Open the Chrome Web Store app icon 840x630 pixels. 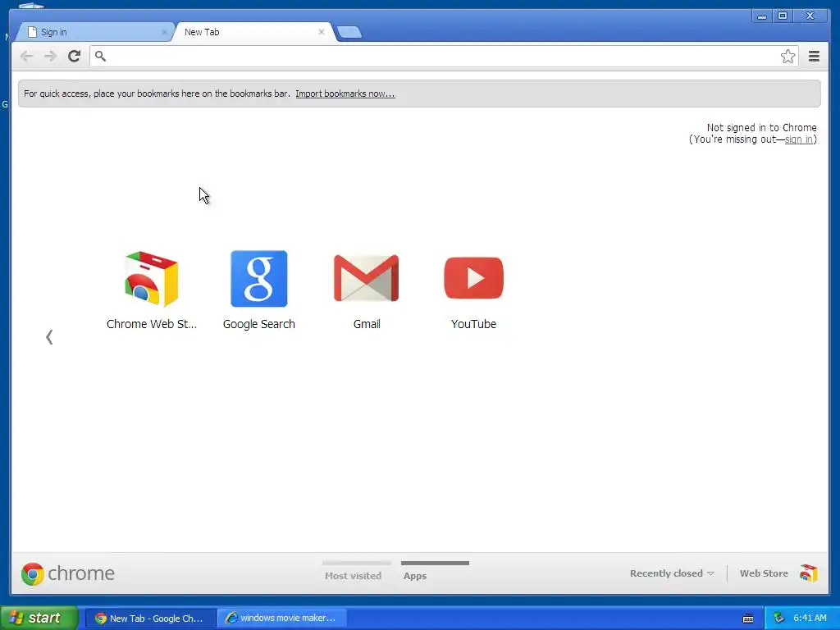point(152,279)
